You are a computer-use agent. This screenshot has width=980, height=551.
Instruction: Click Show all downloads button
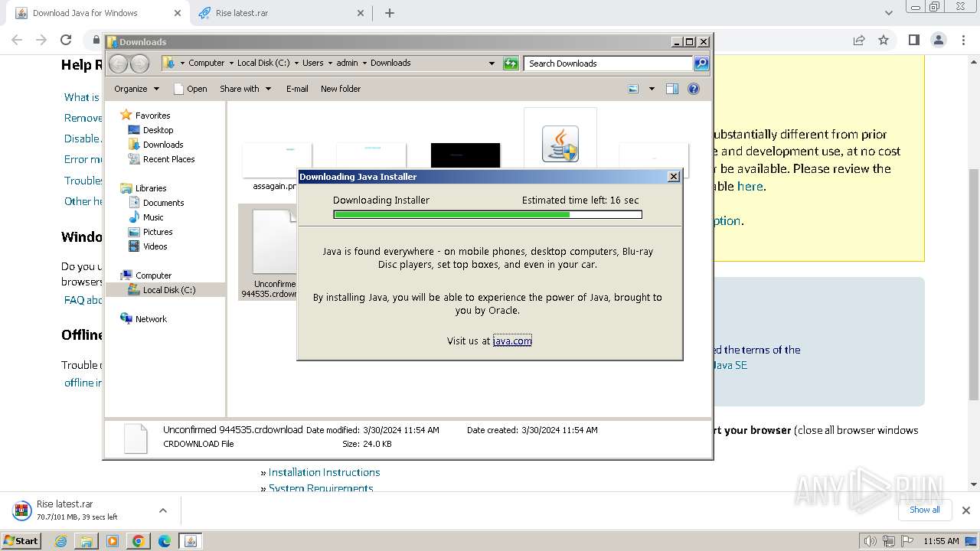(925, 510)
